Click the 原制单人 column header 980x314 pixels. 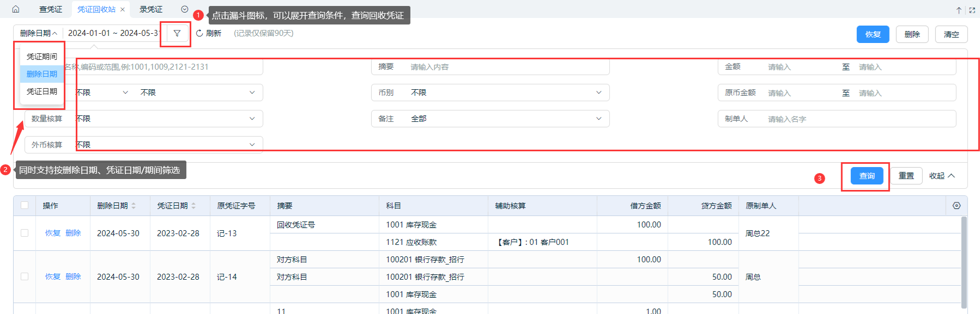(x=769, y=206)
